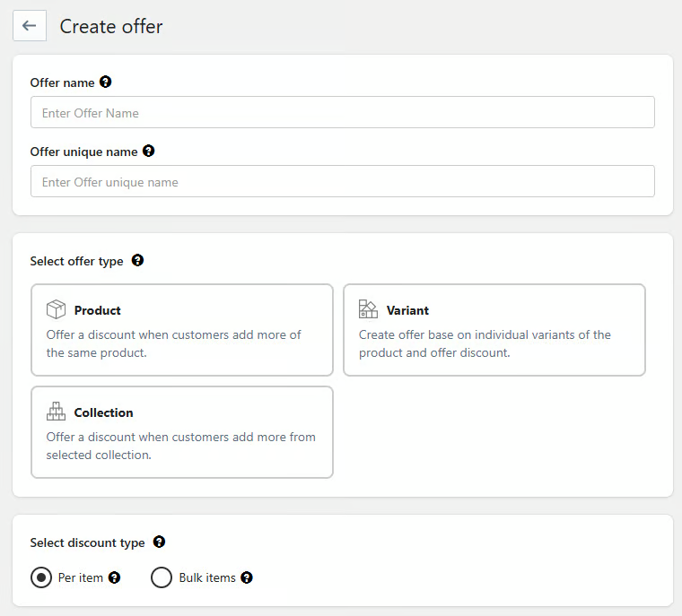This screenshot has height=616, width=682.
Task: Click the Product box icon
Action: pyautogui.click(x=56, y=309)
